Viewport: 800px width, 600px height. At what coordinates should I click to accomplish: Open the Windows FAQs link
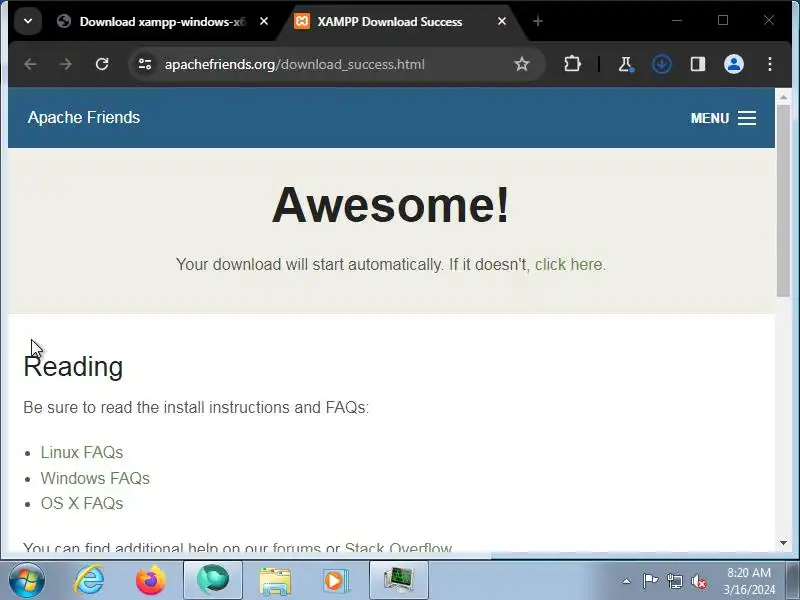point(95,478)
